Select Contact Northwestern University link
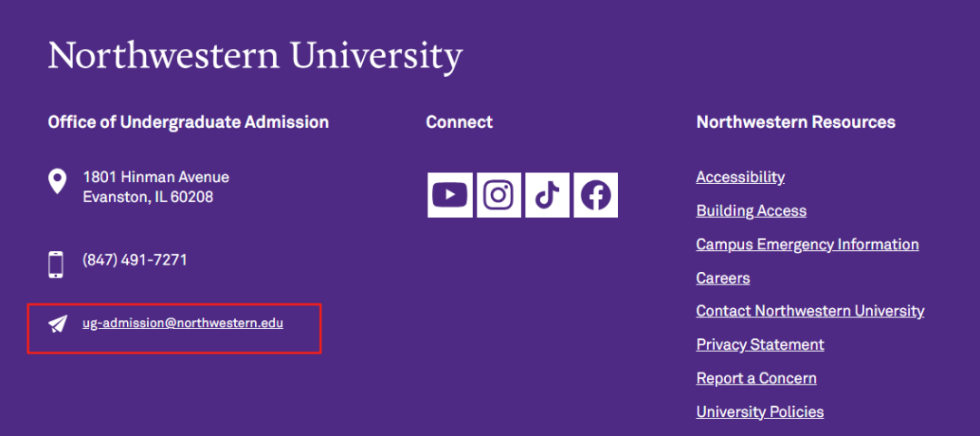This screenshot has height=436, width=980. 809,311
